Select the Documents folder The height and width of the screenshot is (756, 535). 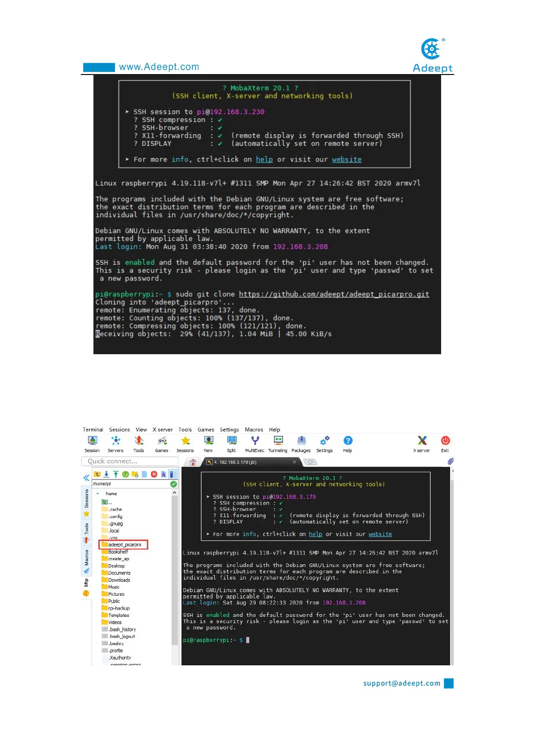[x=116, y=573]
